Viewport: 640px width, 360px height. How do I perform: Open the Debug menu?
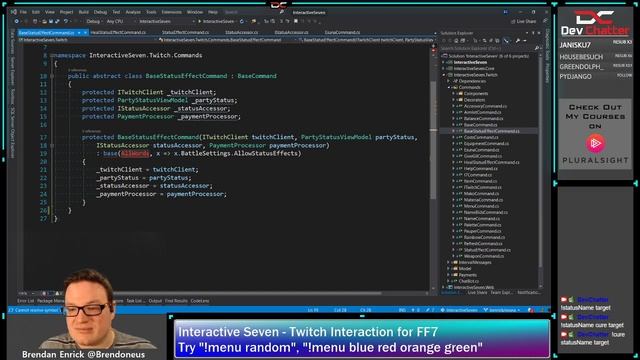[x=100, y=12]
